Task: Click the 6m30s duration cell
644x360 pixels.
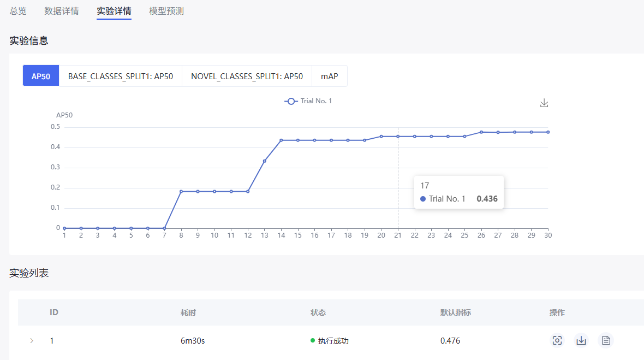Action: 193,341
